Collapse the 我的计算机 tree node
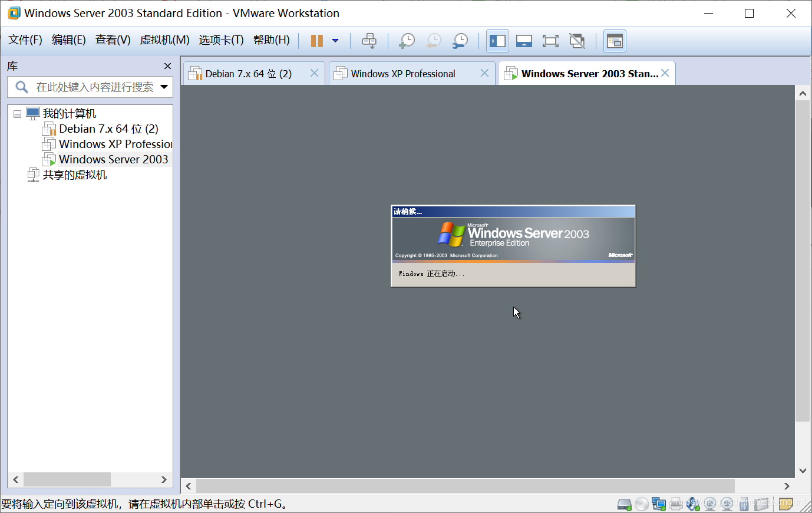Viewport: 812px width, 513px height. pyautogui.click(x=17, y=114)
